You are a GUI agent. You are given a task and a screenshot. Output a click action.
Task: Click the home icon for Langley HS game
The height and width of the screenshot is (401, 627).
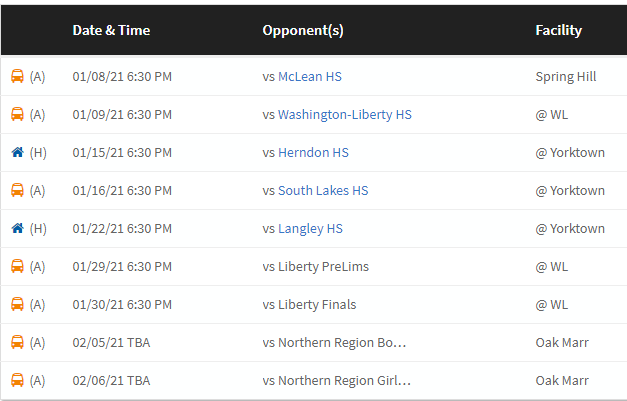17,228
